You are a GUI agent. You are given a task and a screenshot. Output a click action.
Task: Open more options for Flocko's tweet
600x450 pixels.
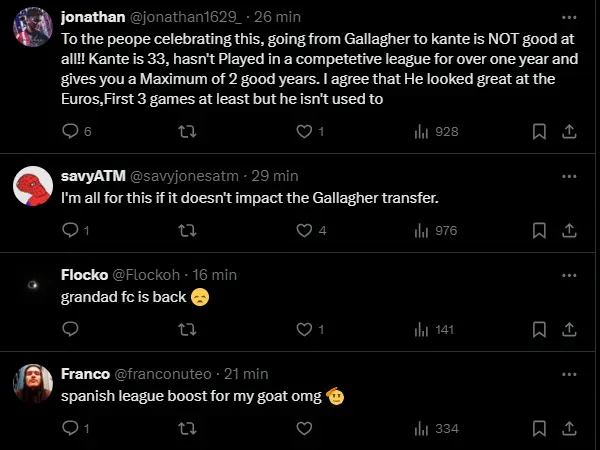tap(568, 274)
